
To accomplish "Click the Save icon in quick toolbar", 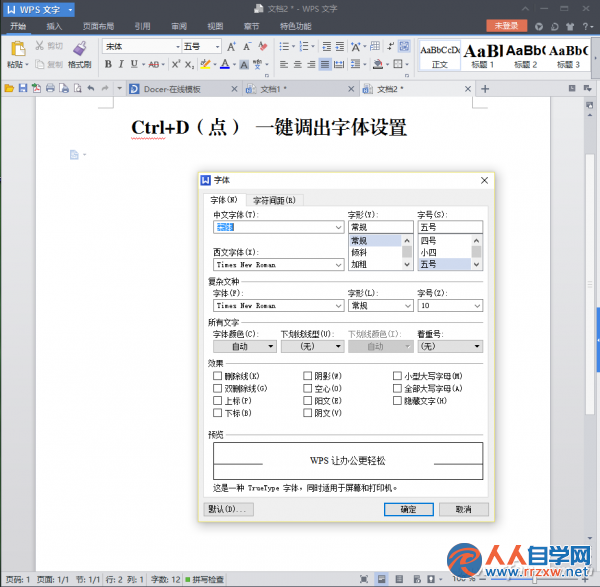I will [x=23, y=89].
